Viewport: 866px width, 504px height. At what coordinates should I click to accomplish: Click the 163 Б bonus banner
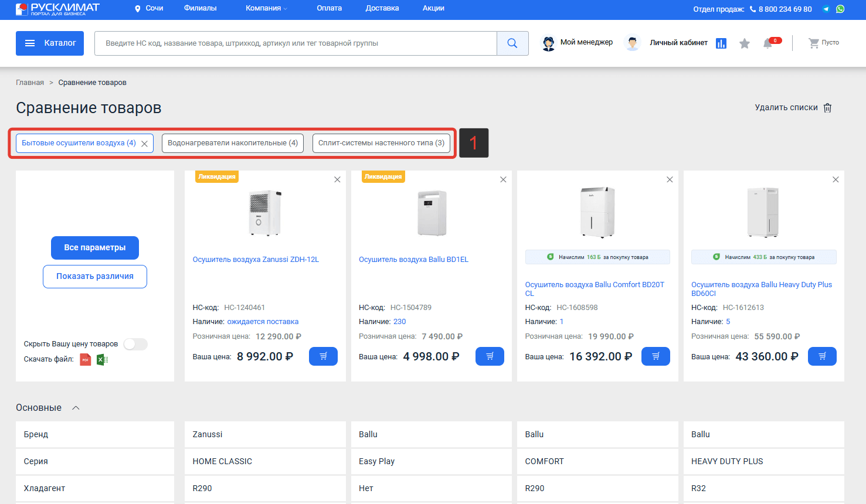pos(597,257)
